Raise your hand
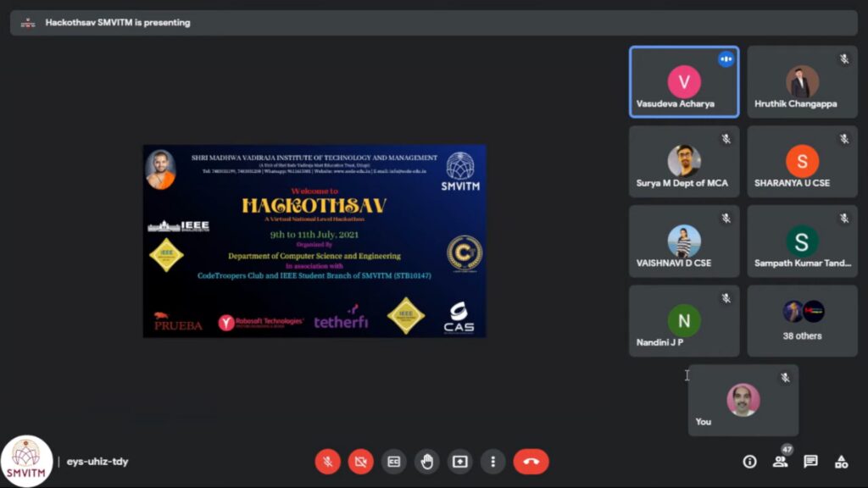Viewport: 868px width, 488px height. coord(426,462)
